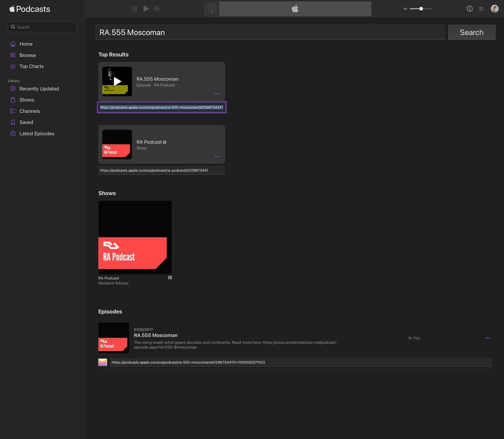Image resolution: width=504 pixels, height=439 pixels.
Task: Open the Up Next queue list icon
Action: (481, 9)
